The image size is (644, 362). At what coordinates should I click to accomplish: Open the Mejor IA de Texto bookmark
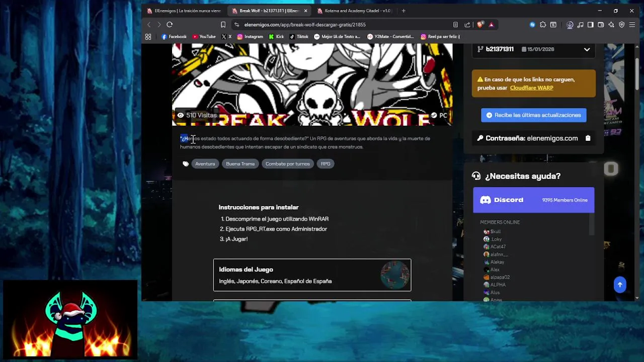(337, 37)
